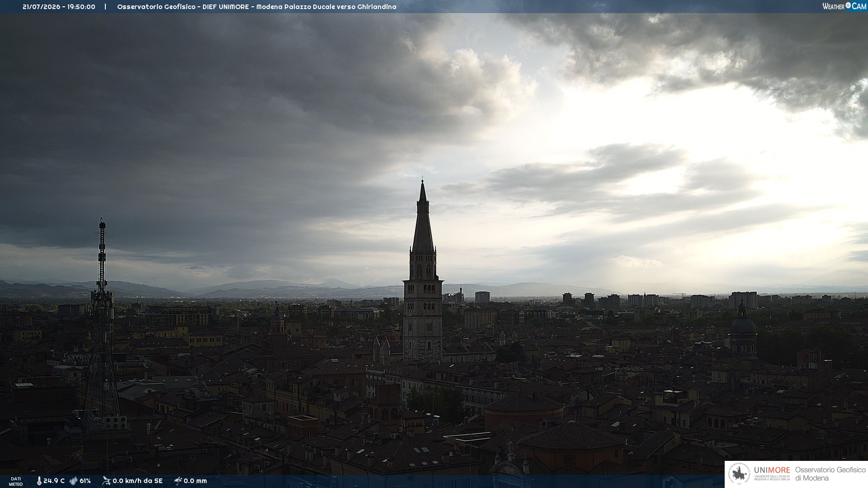Select the 61% humidity value

pos(85,481)
